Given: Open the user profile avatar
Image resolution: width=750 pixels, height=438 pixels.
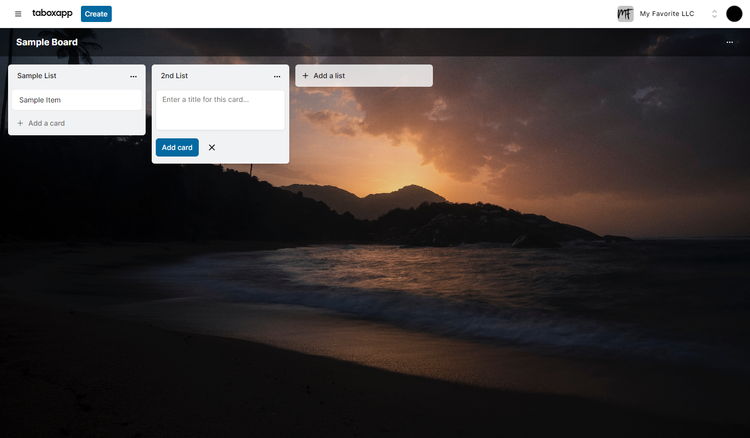Looking at the screenshot, I should 734,14.
